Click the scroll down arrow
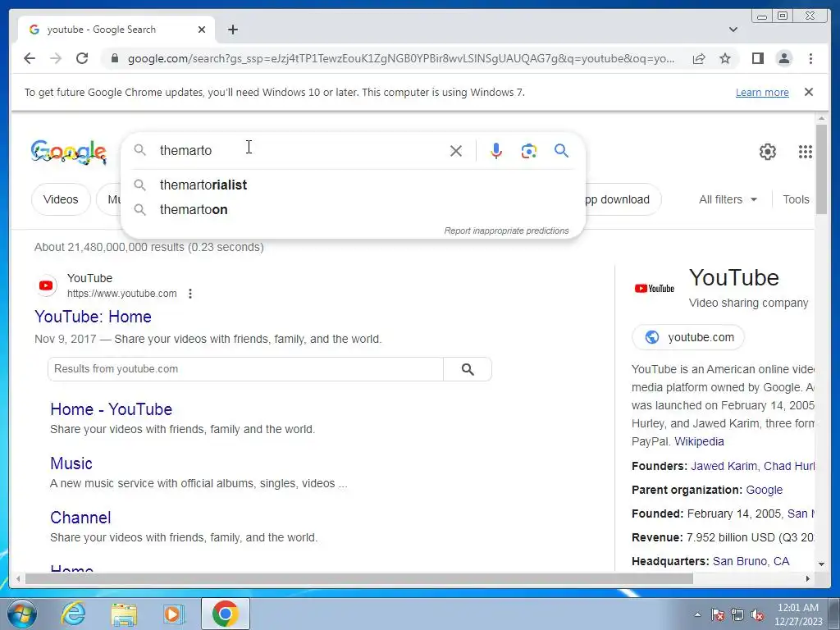Viewport: 840px width, 630px height. 821,564
